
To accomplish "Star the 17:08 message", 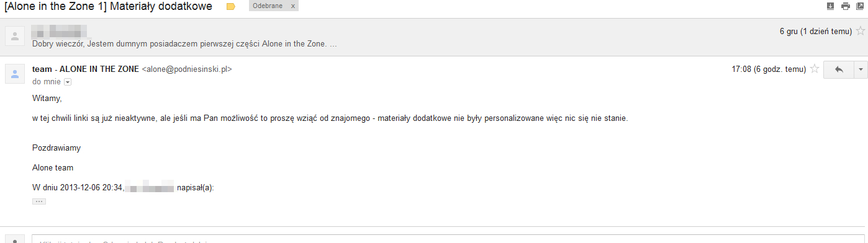I will tap(815, 69).
